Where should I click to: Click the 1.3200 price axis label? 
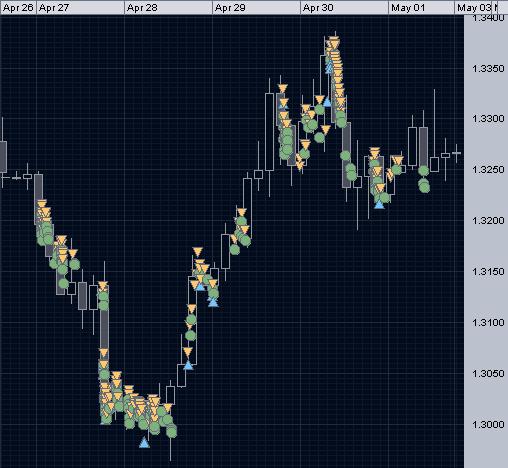488,220
